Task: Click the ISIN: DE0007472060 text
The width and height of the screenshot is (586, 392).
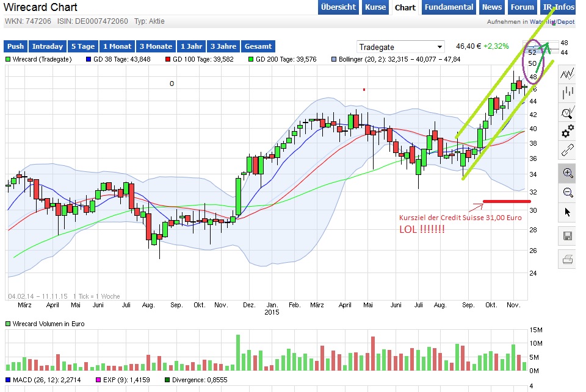Action: coord(92,21)
